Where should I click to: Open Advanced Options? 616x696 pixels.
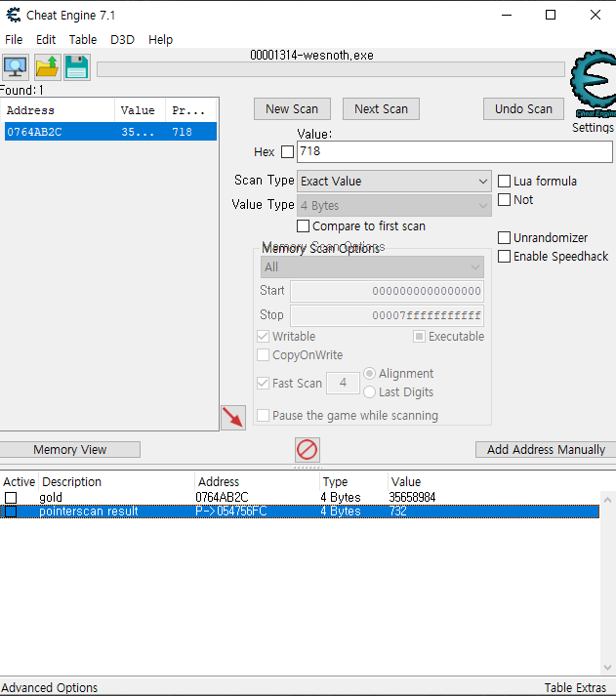(49, 687)
